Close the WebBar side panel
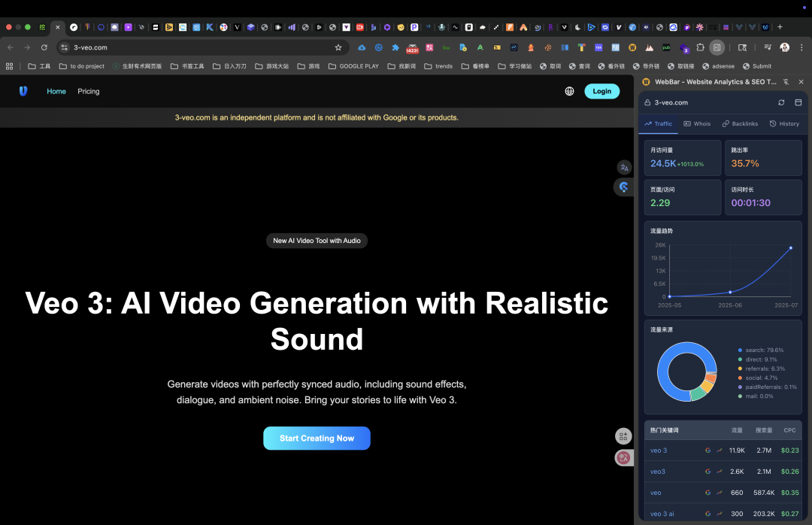Image resolution: width=812 pixels, height=525 pixels. (801, 82)
